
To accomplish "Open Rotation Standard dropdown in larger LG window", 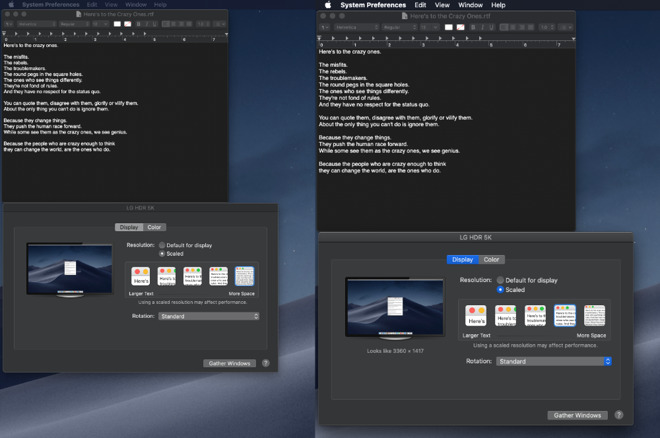I will click(554, 361).
